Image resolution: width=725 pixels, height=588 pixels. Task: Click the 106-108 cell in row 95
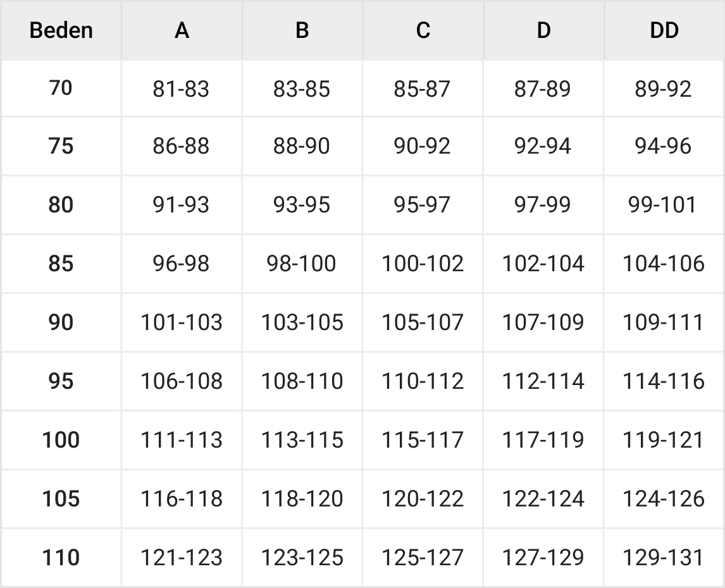coord(181,381)
